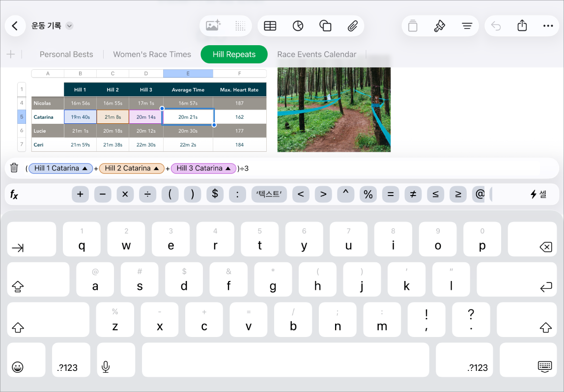The image size is (564, 392).
Task: Insert plus operator in formula bar
Action: point(80,194)
